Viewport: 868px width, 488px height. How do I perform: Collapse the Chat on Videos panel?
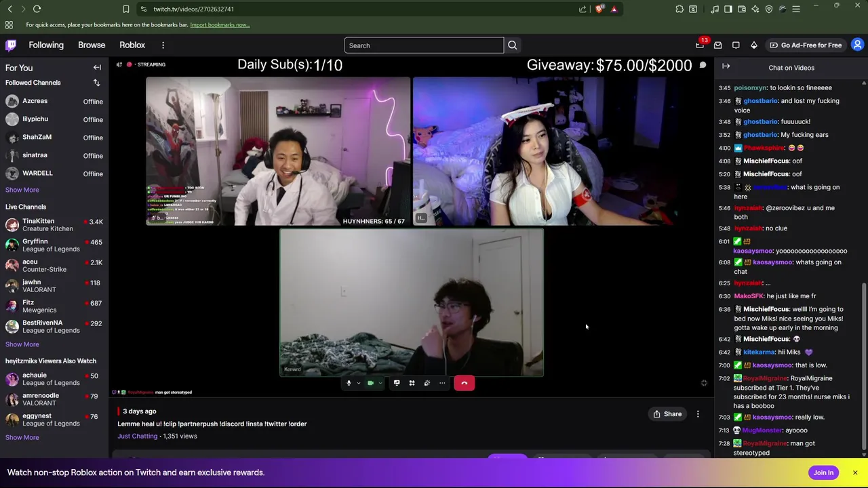726,66
